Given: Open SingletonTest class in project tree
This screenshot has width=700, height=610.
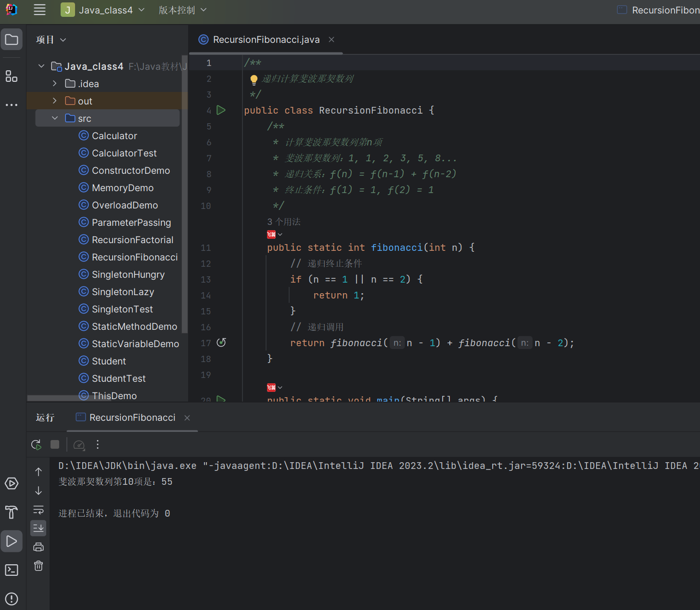Looking at the screenshot, I should (122, 309).
